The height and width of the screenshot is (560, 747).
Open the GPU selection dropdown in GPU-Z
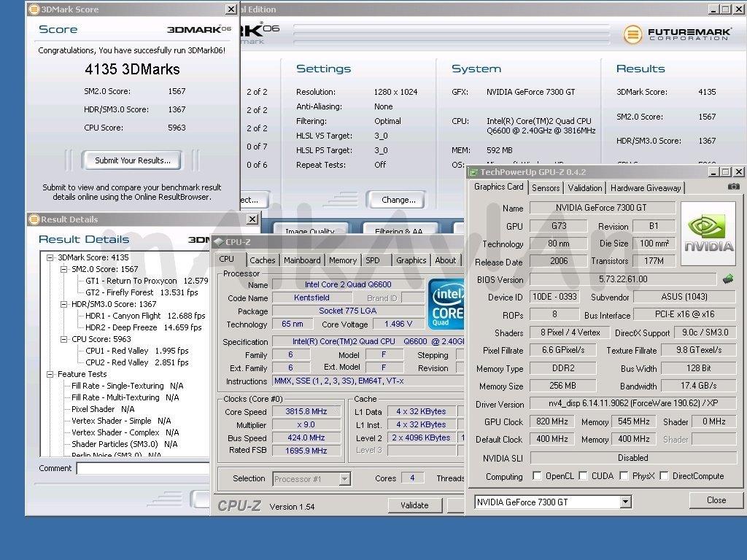pyautogui.click(x=625, y=502)
